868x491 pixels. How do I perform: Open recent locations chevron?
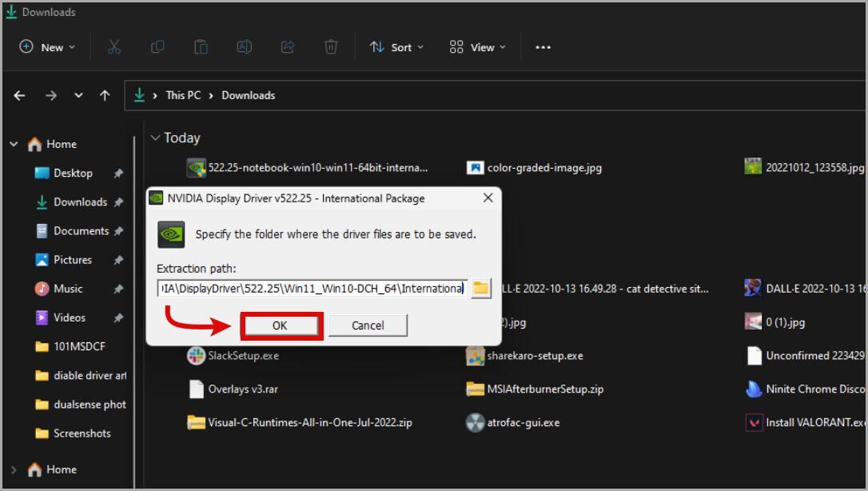tap(78, 95)
